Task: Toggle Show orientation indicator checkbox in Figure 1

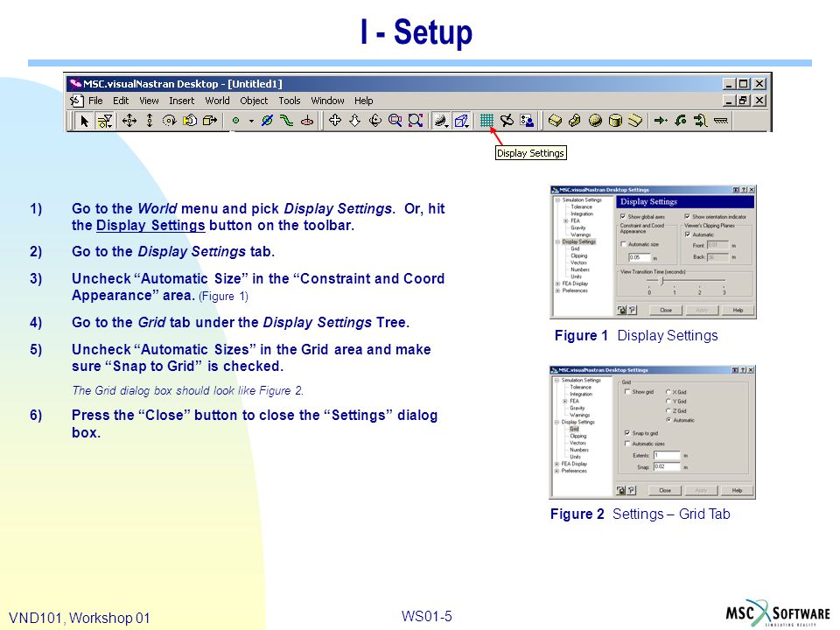Action: pos(688,216)
